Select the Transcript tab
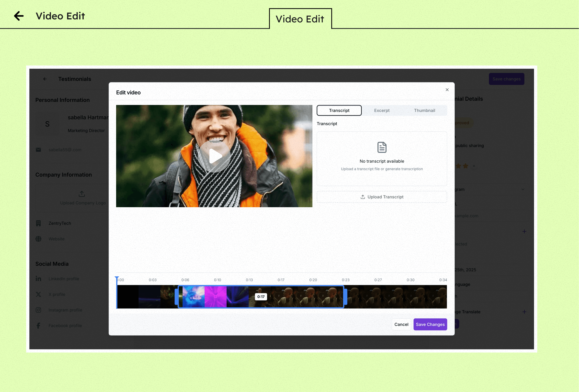Image resolution: width=579 pixels, height=392 pixels. (x=339, y=111)
